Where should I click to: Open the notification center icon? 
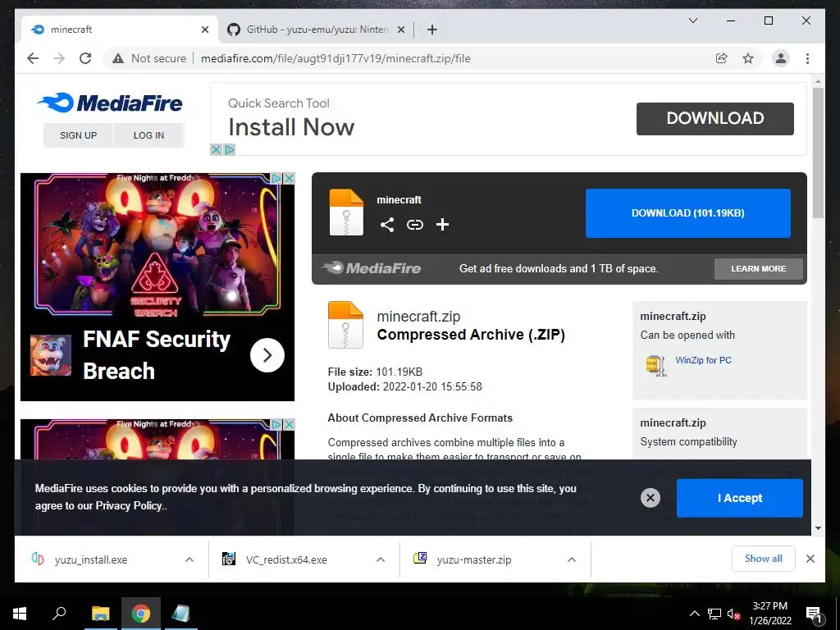coord(813,615)
